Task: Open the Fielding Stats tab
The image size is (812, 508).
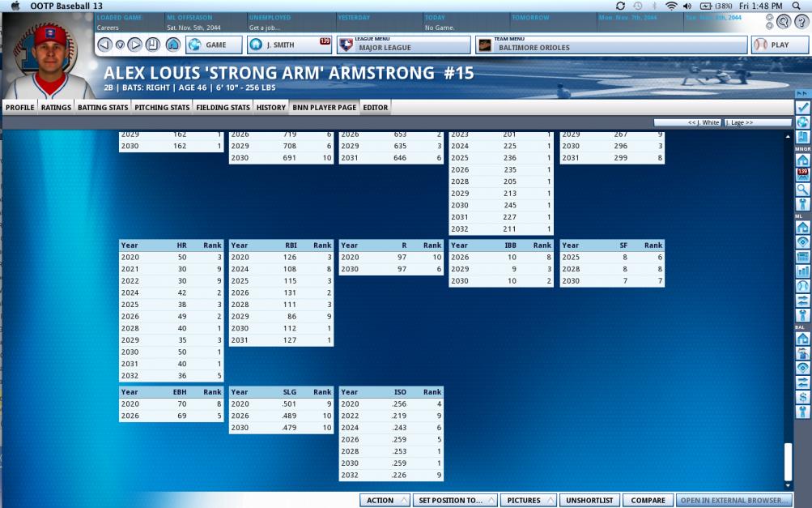Action: (x=223, y=107)
